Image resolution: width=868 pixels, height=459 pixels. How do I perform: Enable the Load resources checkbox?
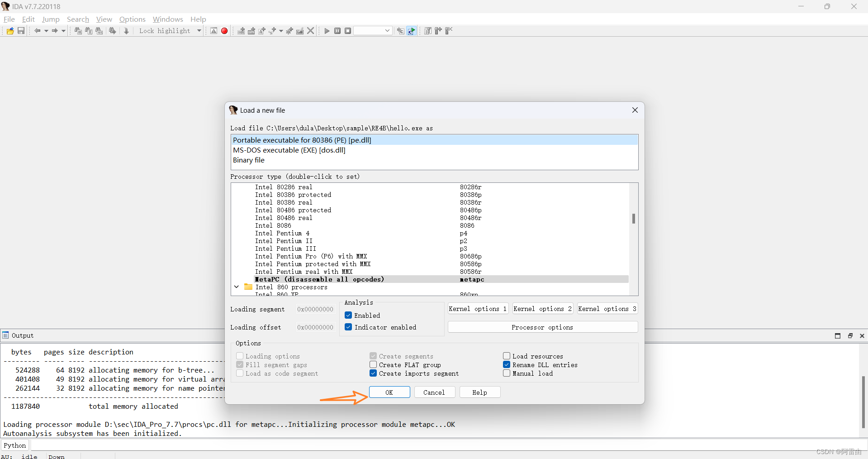507,356
